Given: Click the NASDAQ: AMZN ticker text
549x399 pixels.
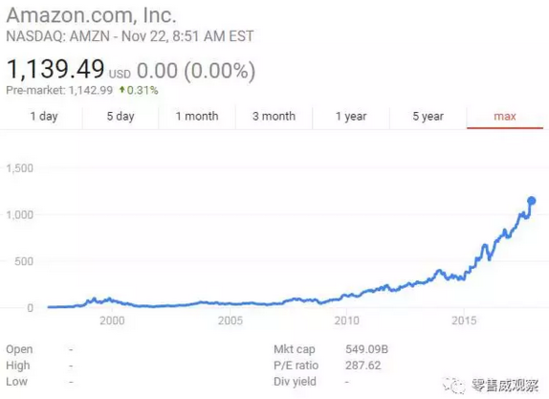Looking at the screenshot, I should click(x=58, y=36).
